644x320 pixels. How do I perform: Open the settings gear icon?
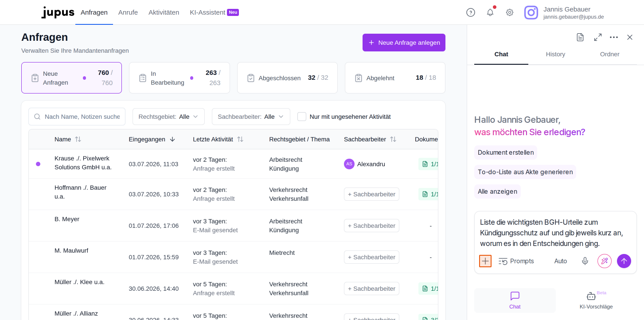click(x=510, y=12)
